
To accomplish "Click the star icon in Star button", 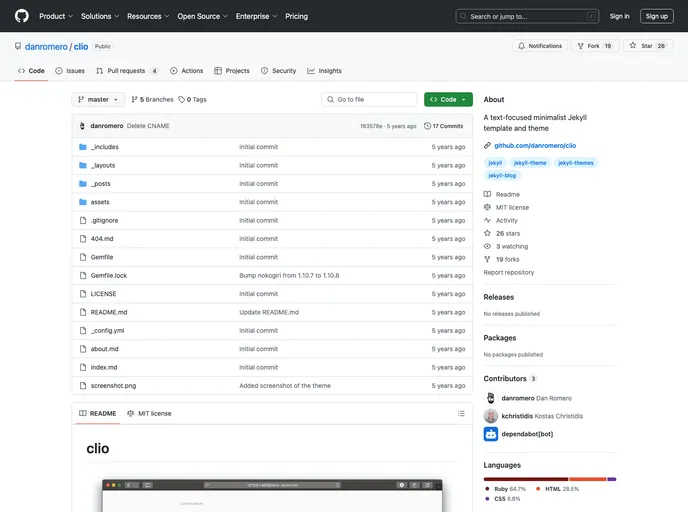I will [x=633, y=45].
